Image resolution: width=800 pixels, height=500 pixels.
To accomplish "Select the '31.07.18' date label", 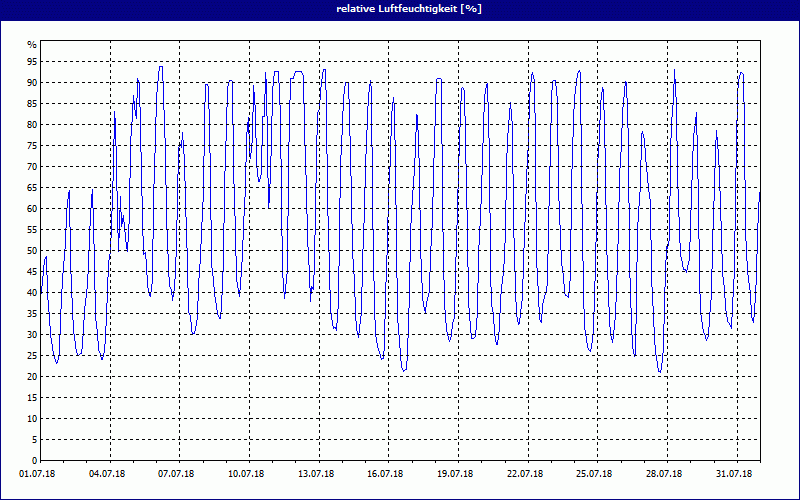I will pyautogui.click(x=734, y=474).
